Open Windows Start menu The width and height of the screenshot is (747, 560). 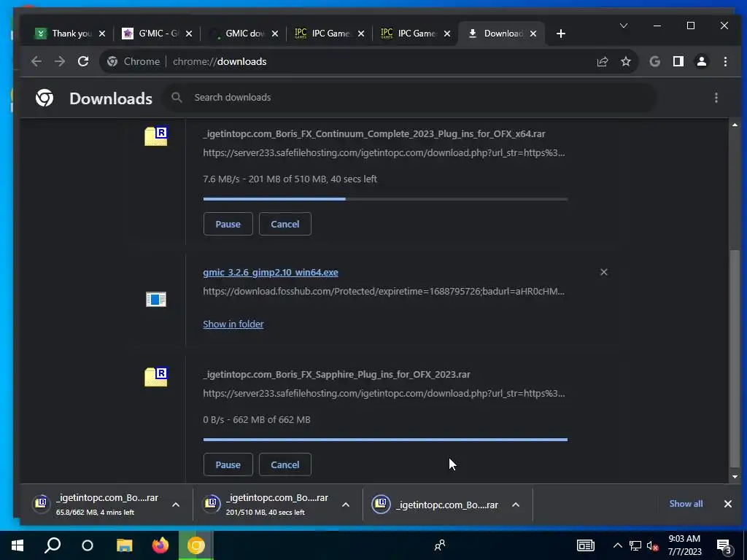(x=18, y=545)
